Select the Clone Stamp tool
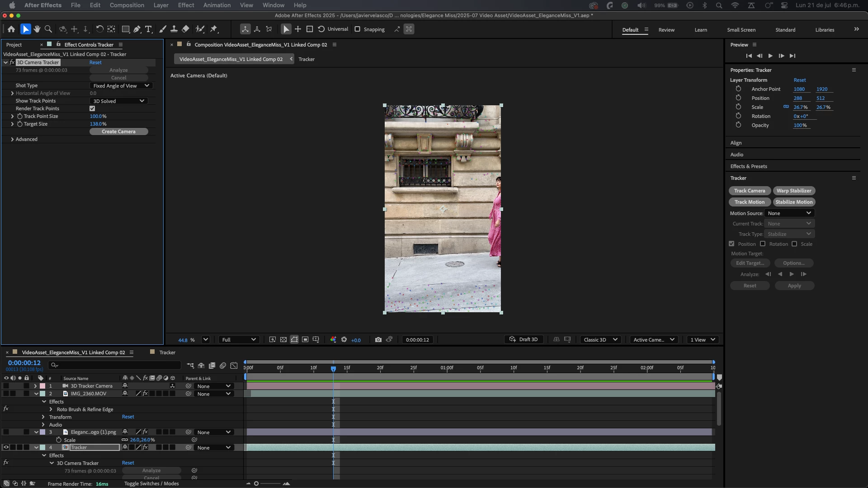Viewport: 868px width, 488px height. [174, 29]
